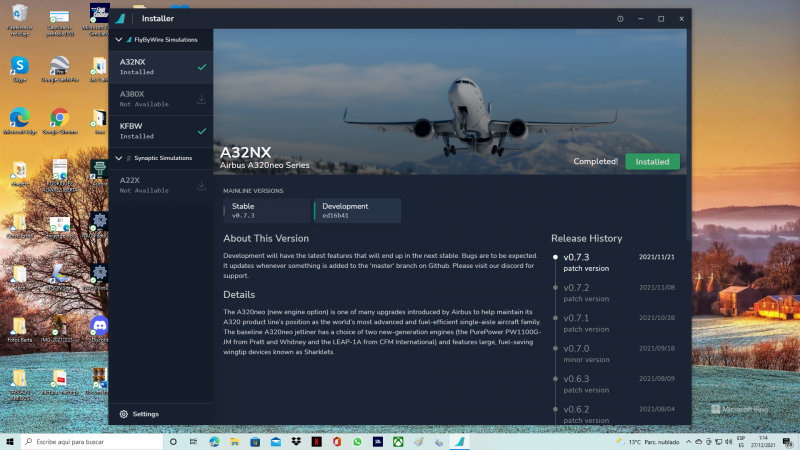This screenshot has height=450, width=800.
Task: Select the Stable v0.7.3 version
Action: (266, 210)
